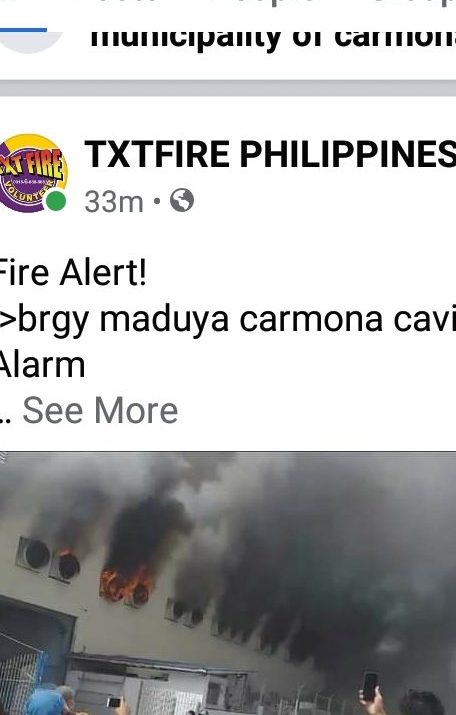Click the public globe privacy icon
This screenshot has width=456, height=715.
point(182,201)
